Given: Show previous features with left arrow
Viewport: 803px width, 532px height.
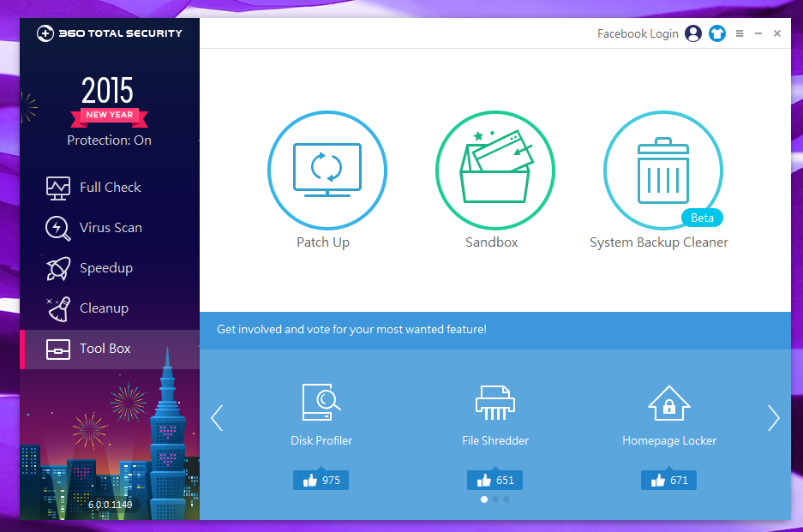Looking at the screenshot, I should pyautogui.click(x=217, y=418).
